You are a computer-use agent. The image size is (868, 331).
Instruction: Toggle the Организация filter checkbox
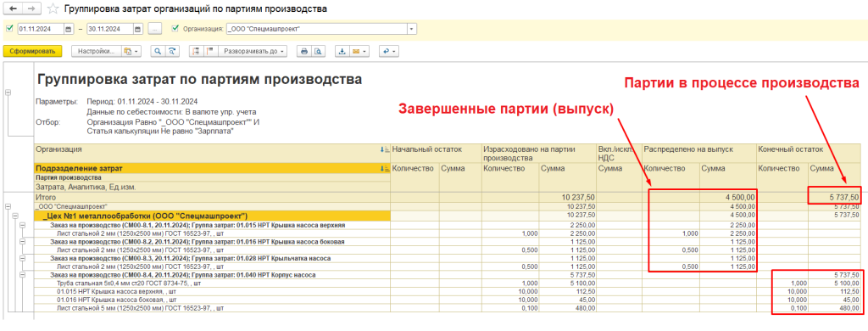click(x=175, y=28)
